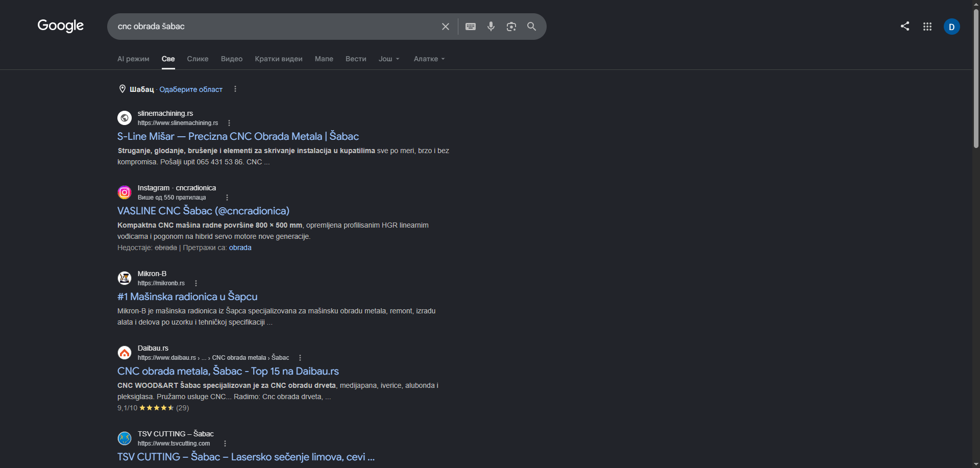Click the location pin icon beside Шабац
Screen dimensions: 980x468
(122, 89)
